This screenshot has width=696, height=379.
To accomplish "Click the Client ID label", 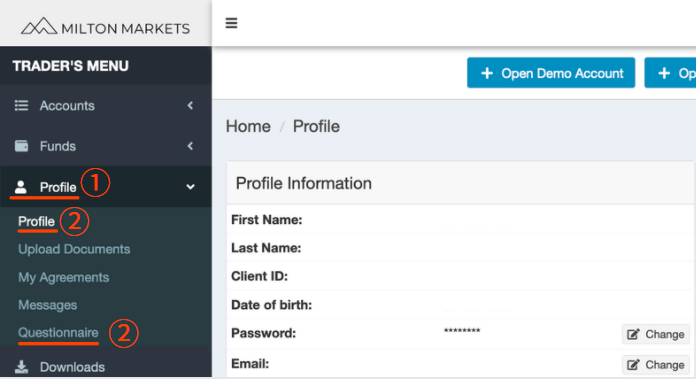I will (260, 276).
